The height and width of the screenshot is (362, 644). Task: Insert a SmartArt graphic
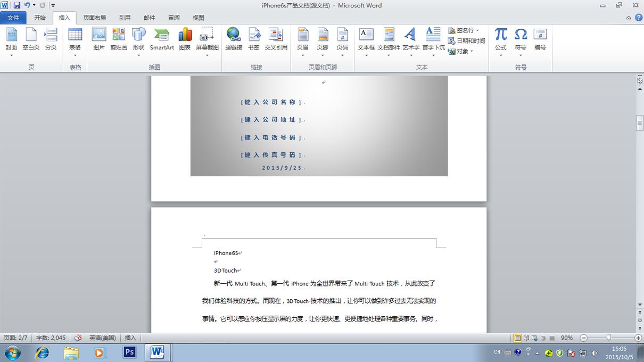click(x=162, y=39)
